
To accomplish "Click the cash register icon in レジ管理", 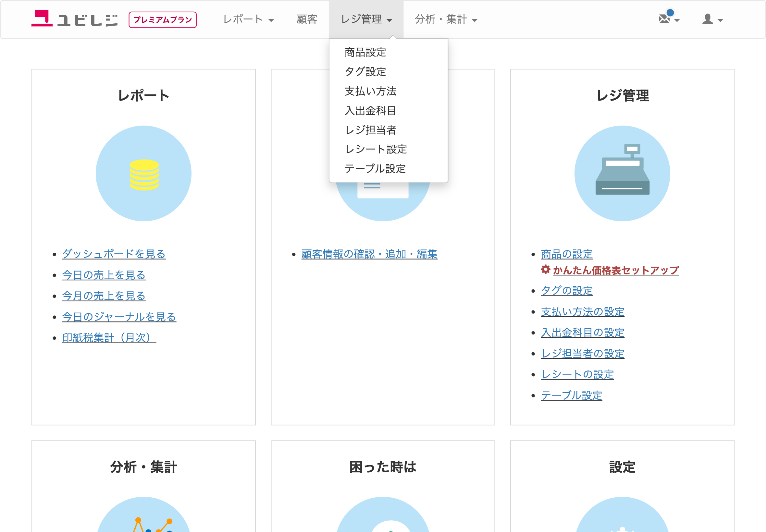I will 622,169.
